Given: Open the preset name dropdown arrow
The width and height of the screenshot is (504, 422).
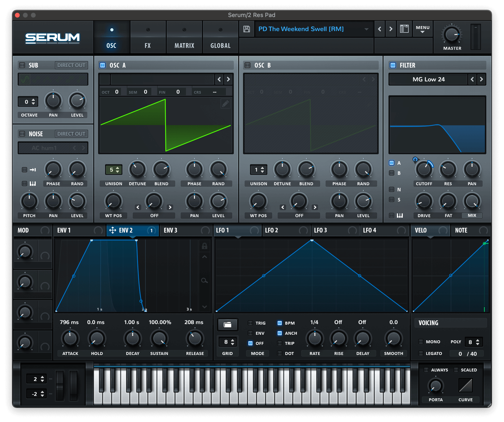Looking at the screenshot, I should tap(367, 29).
